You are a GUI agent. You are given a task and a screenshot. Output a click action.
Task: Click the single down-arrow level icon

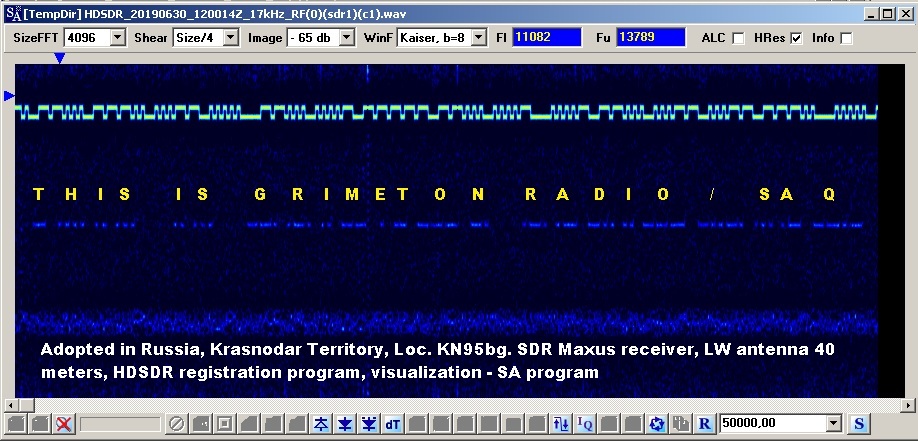pos(345,423)
